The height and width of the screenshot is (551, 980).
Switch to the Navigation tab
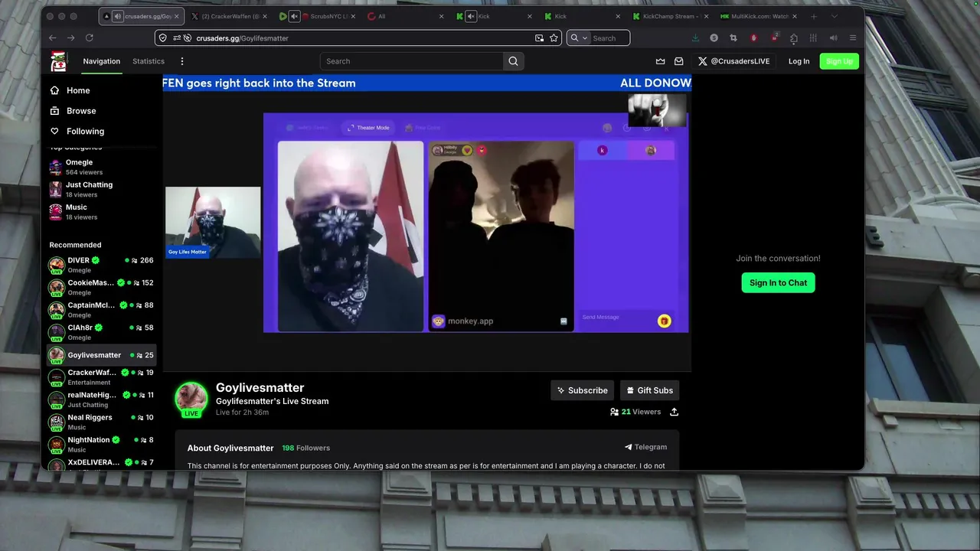click(x=102, y=61)
